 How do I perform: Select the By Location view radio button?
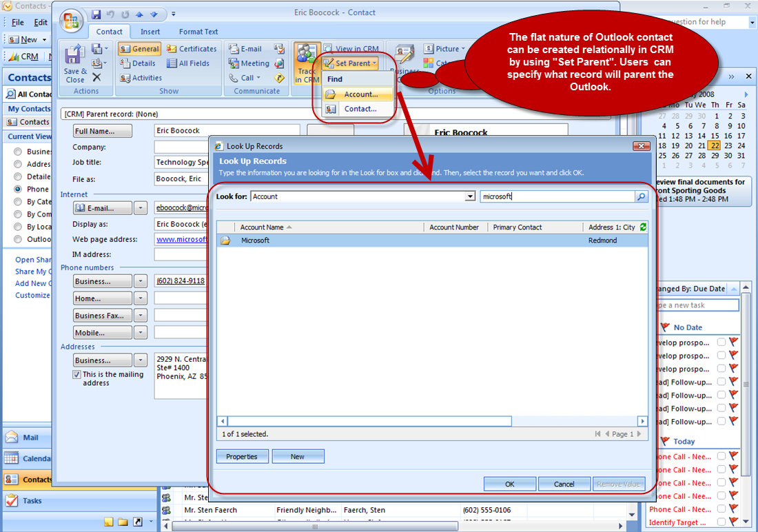pyautogui.click(x=18, y=226)
